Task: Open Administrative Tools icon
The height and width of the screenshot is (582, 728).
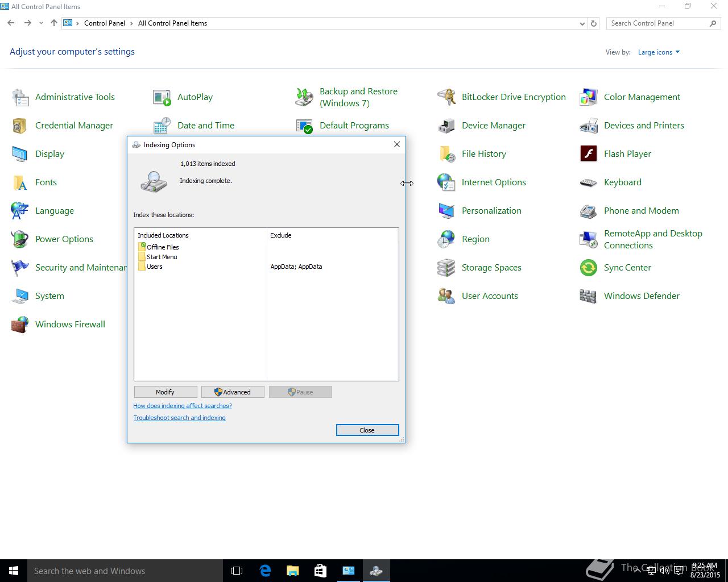Action: pyautogui.click(x=20, y=97)
